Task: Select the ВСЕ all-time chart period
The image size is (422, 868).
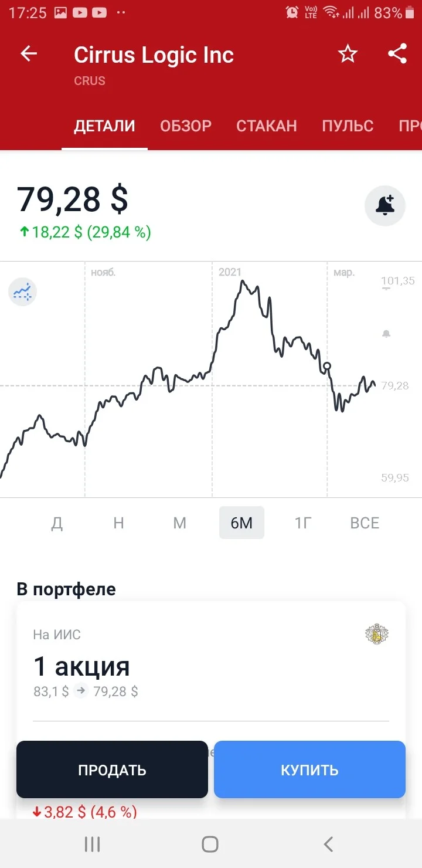Action: tap(365, 523)
